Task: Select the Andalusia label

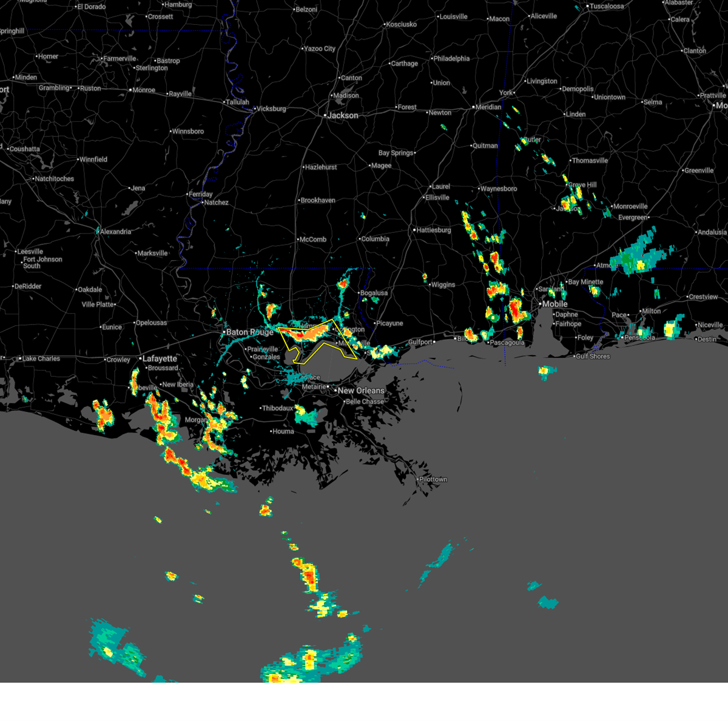Action: [712, 232]
